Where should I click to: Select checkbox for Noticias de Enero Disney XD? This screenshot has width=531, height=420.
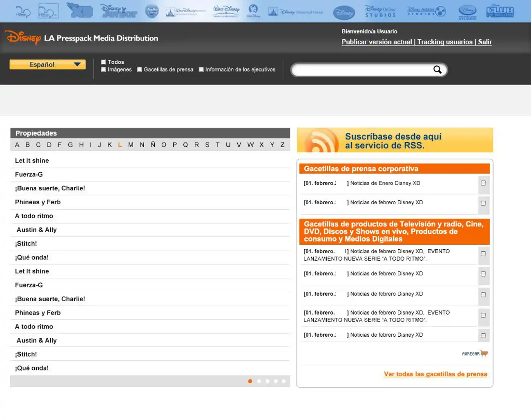[483, 183]
